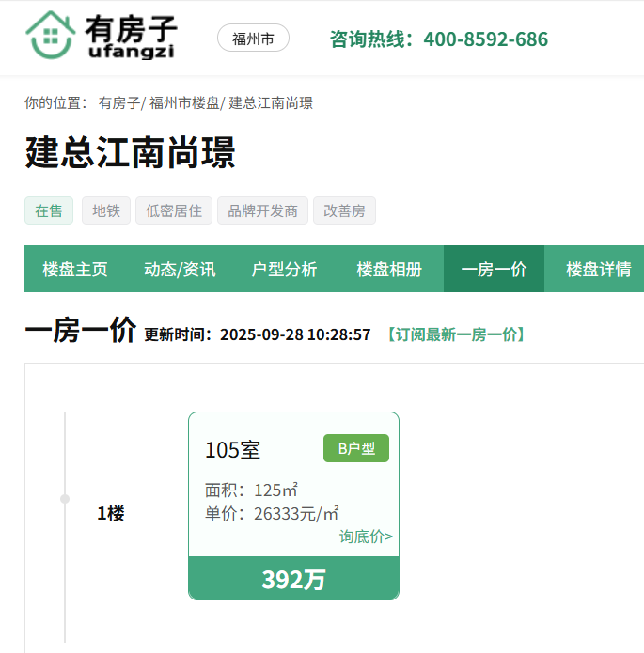The height and width of the screenshot is (653, 644).
Task: Click the 400-8592-686 hotline number
Action: coord(485,39)
